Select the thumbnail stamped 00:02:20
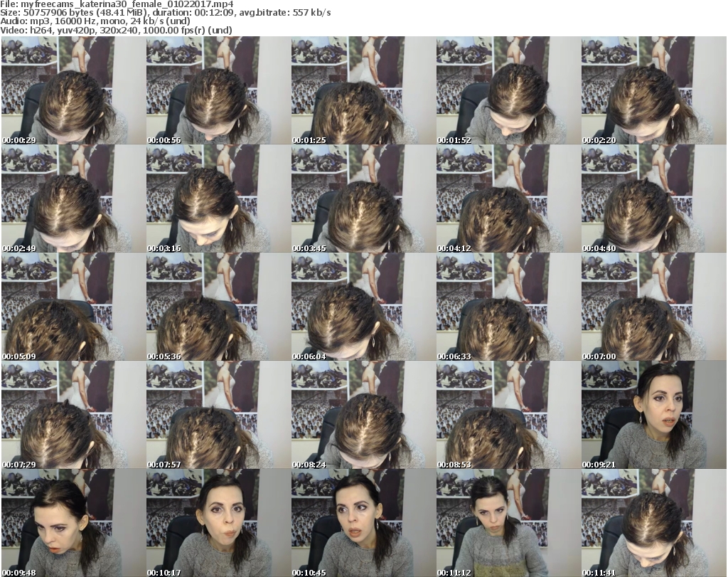This screenshot has height=577, width=728. coord(654,90)
